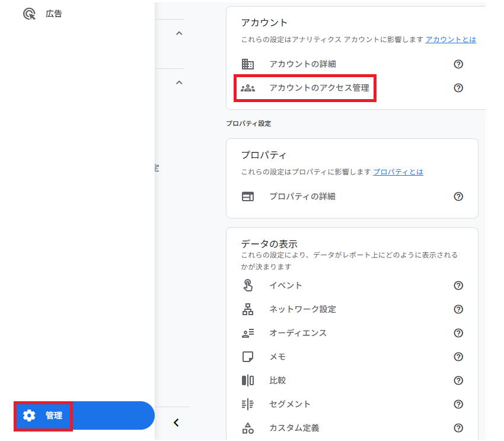
Task: Click the アカウントのアクセス管理 people icon
Action: tap(248, 88)
